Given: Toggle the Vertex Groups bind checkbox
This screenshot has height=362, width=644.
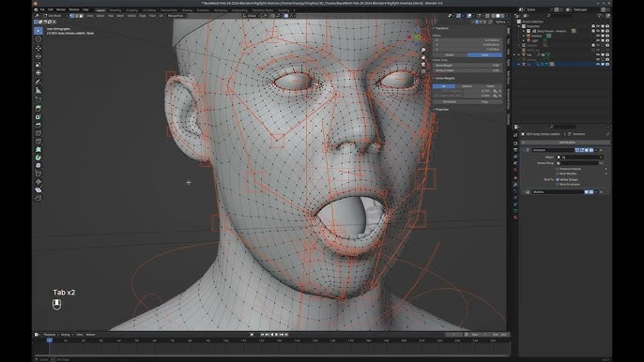Looking at the screenshot, I should [x=558, y=179].
